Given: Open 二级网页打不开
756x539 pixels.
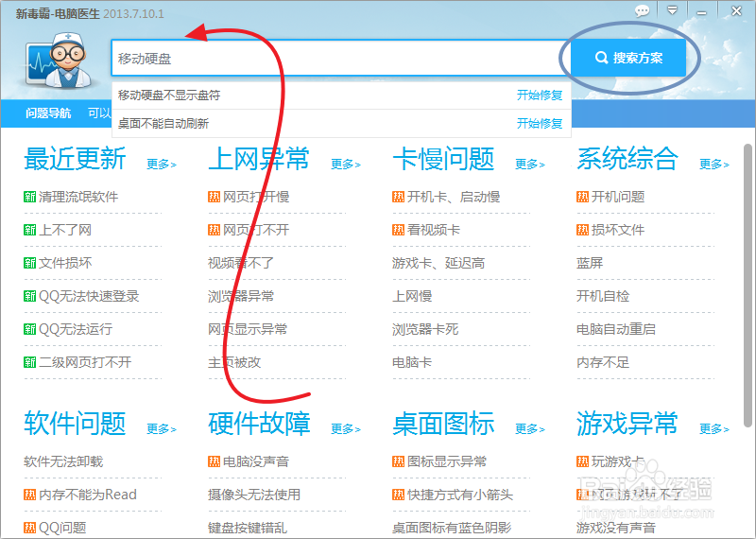Looking at the screenshot, I should pyautogui.click(x=85, y=362).
